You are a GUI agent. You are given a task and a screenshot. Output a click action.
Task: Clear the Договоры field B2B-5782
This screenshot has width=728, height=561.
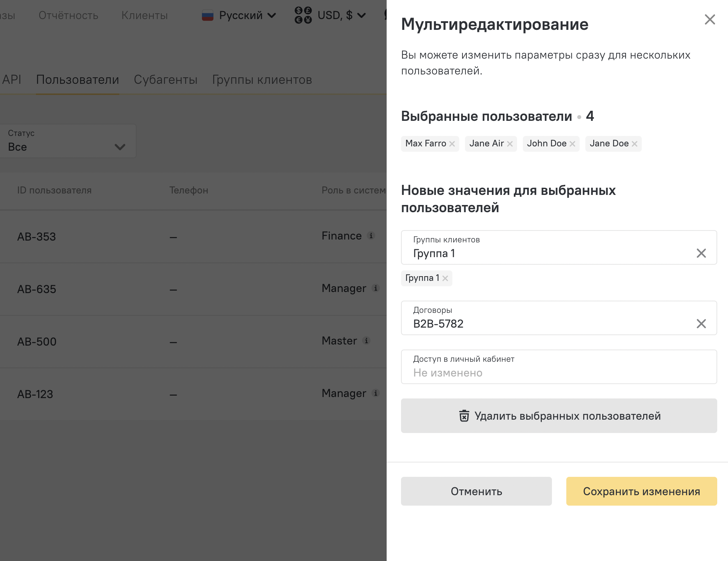pyautogui.click(x=701, y=324)
